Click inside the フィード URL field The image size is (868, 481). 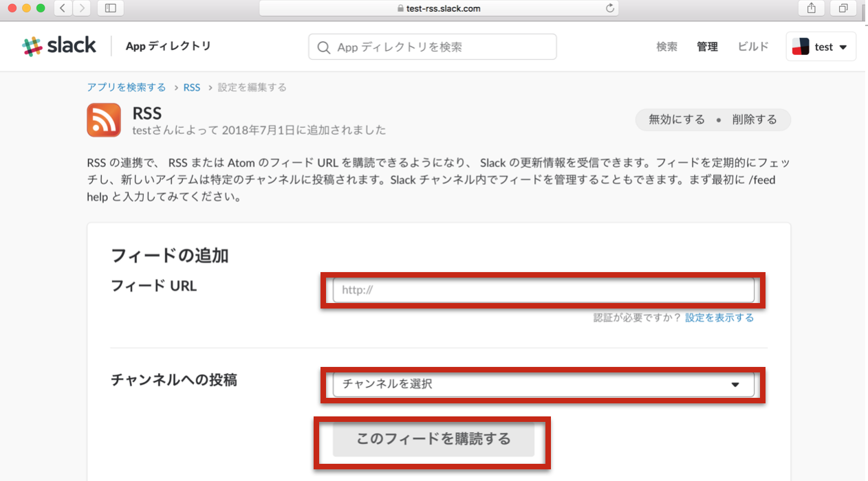(543, 290)
